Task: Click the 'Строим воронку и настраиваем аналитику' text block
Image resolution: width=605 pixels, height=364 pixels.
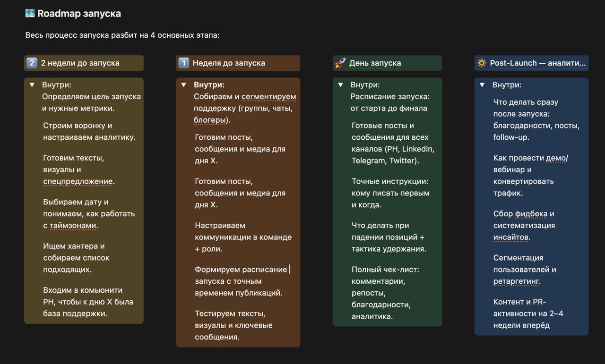Action: (89, 131)
